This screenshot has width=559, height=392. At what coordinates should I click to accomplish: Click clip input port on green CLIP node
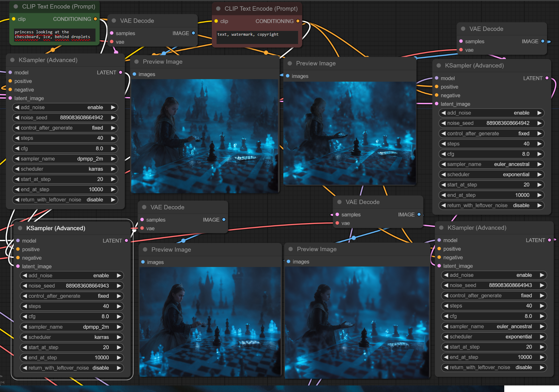(x=14, y=19)
